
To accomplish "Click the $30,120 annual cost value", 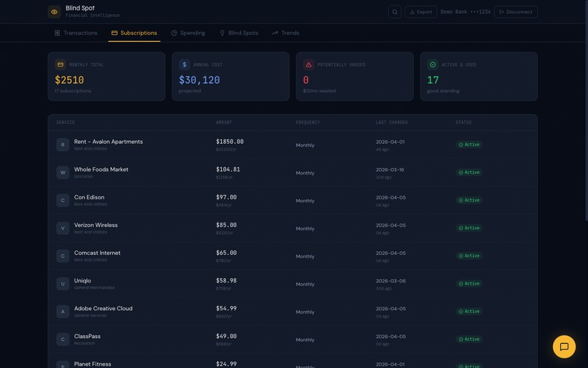I will pyautogui.click(x=199, y=80).
